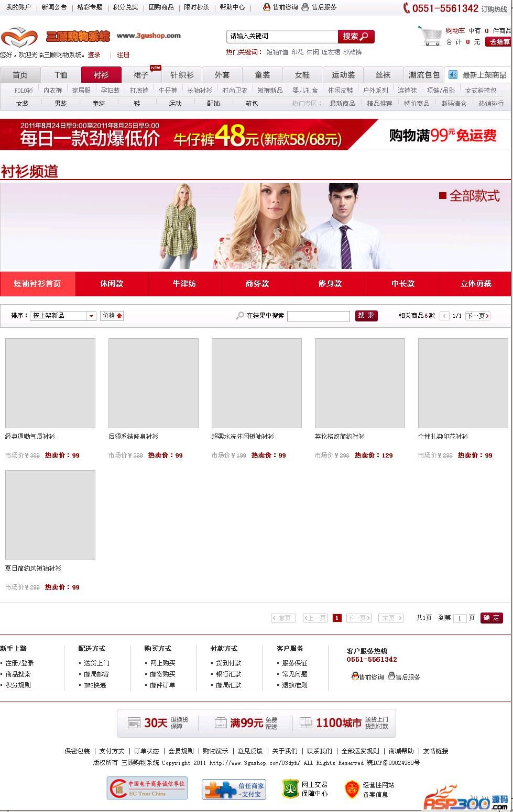This screenshot has width=513, height=812.
Task: Click the 牛仔裤 subcategory link
Action: 168,91
